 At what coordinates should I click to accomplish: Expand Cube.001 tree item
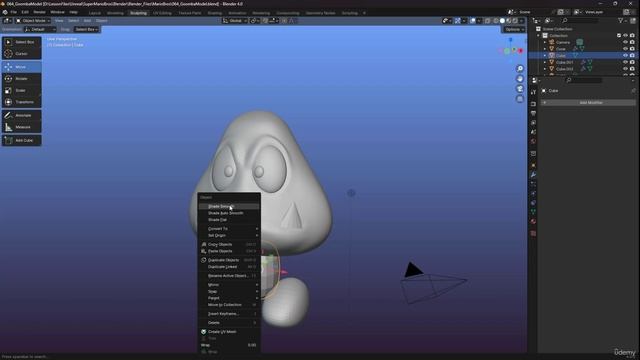click(x=544, y=62)
